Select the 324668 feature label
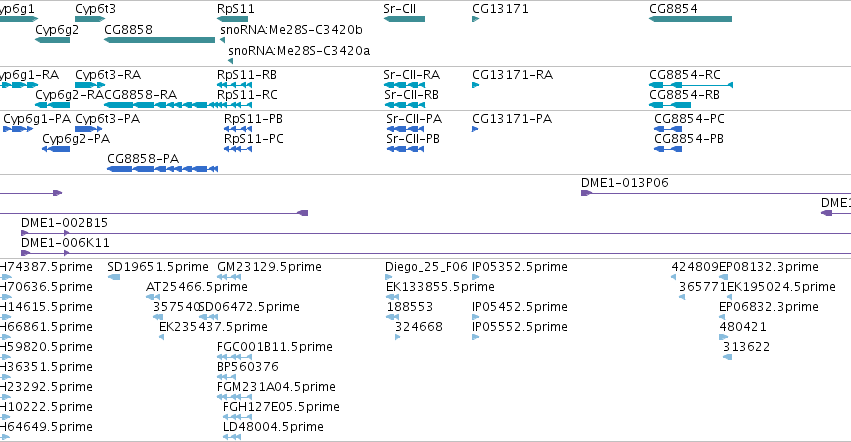The height and width of the screenshot is (442, 851). tap(418, 327)
